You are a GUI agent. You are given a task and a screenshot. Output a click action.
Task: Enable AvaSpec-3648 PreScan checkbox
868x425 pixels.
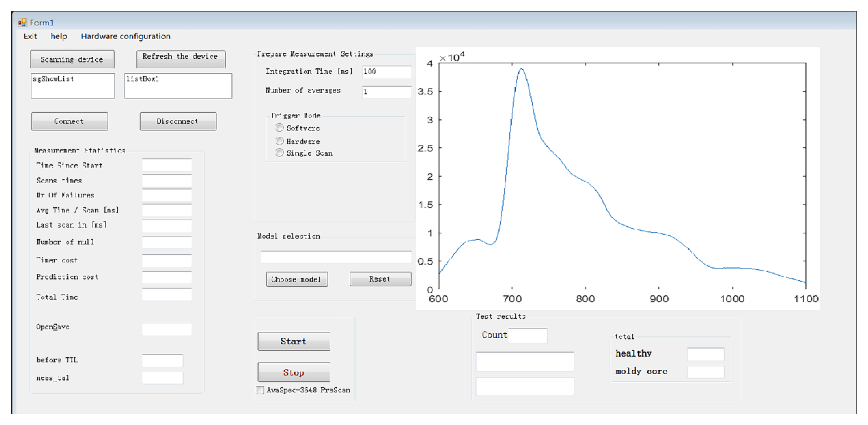tap(260, 390)
